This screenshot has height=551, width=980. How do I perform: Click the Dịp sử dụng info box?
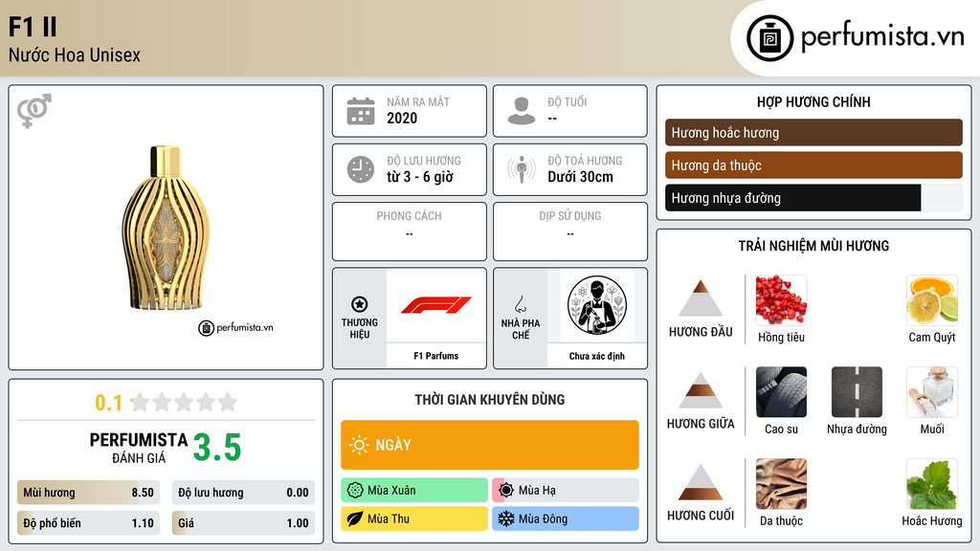(570, 231)
